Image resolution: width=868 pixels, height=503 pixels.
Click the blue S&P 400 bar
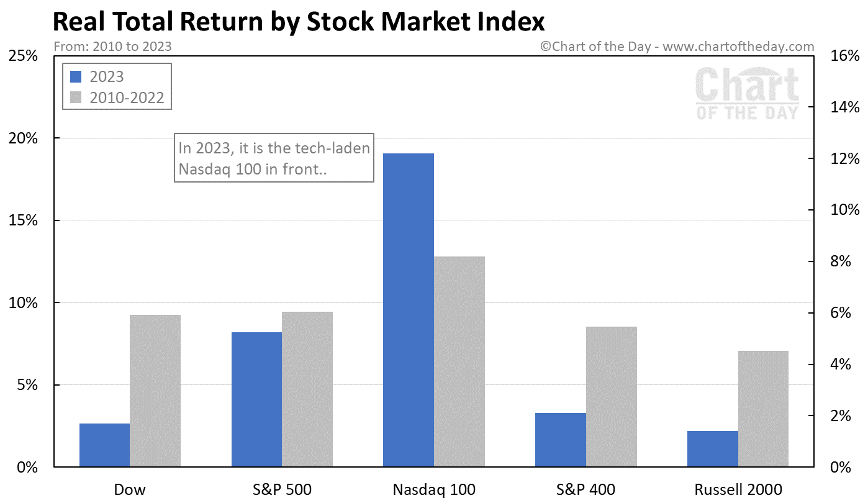click(560, 440)
